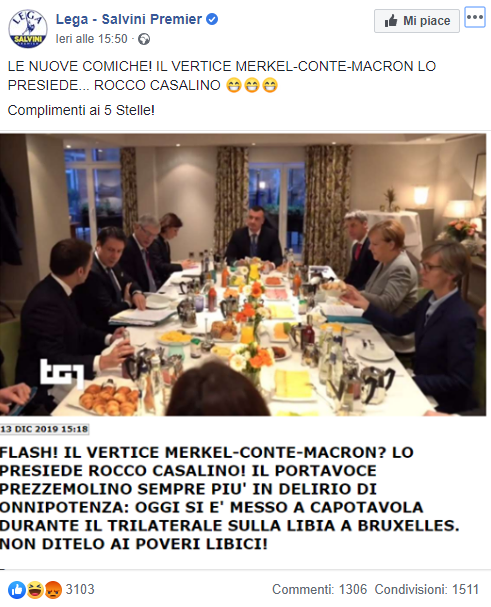This screenshot has height=607, width=491.
Task: View the 3103 reactions count
Action: pos(80,589)
